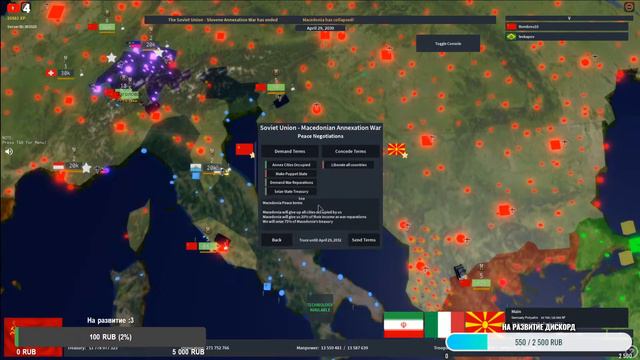This screenshot has height=360, width=640.
Task: Click the white star above purple occupied region
Action: 159,53
